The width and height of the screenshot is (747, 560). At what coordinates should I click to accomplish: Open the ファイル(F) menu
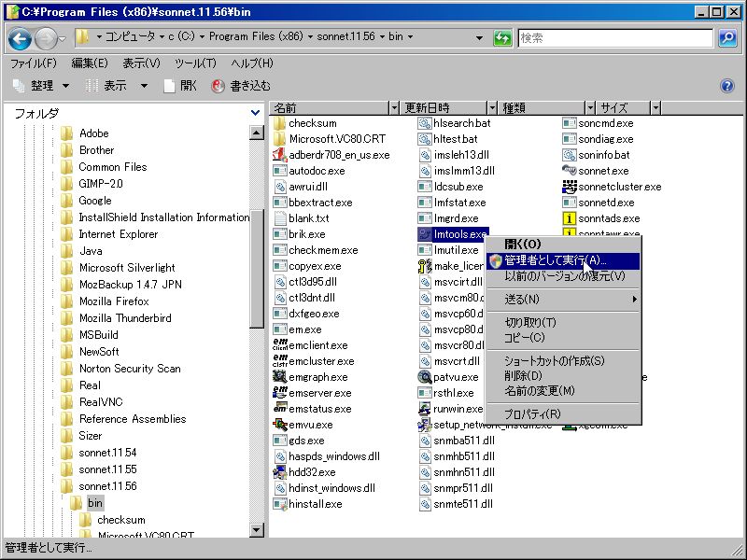click(x=34, y=63)
